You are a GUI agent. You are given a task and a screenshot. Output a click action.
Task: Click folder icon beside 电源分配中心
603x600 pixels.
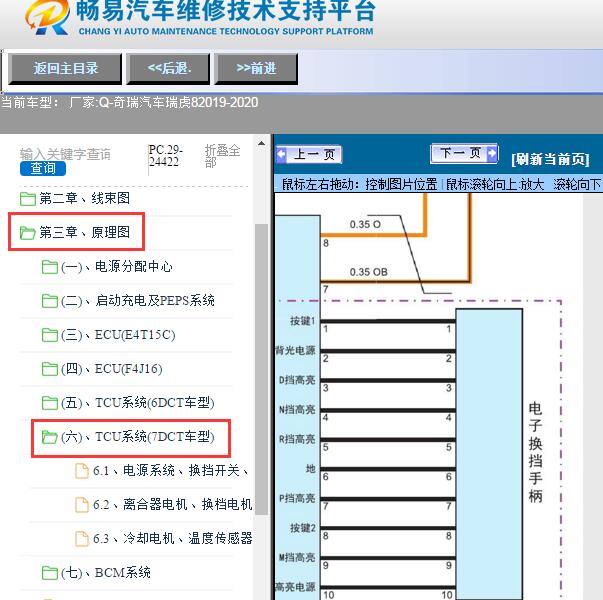pyautogui.click(x=50, y=267)
